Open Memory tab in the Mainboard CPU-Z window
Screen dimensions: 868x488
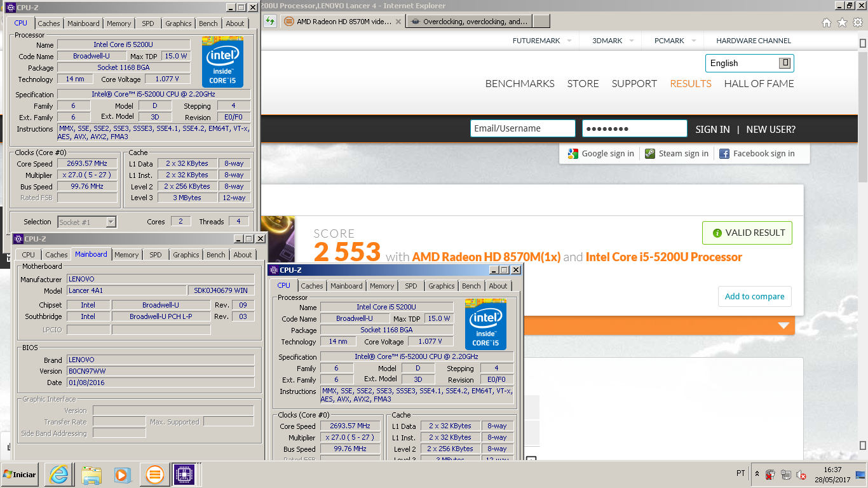click(x=126, y=255)
